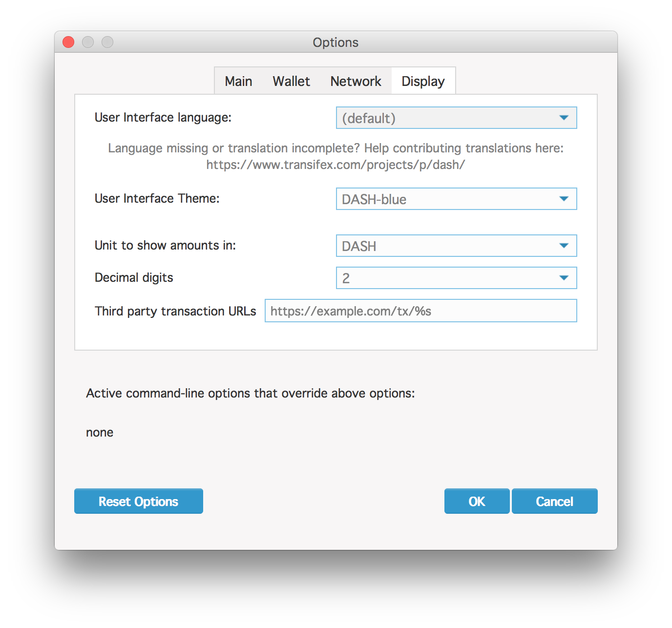
Task: Click the Cancel button
Action: pos(554,501)
